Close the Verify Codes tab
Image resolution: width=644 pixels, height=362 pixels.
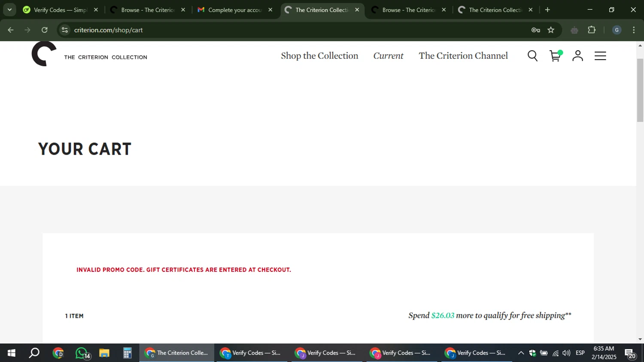96,10
